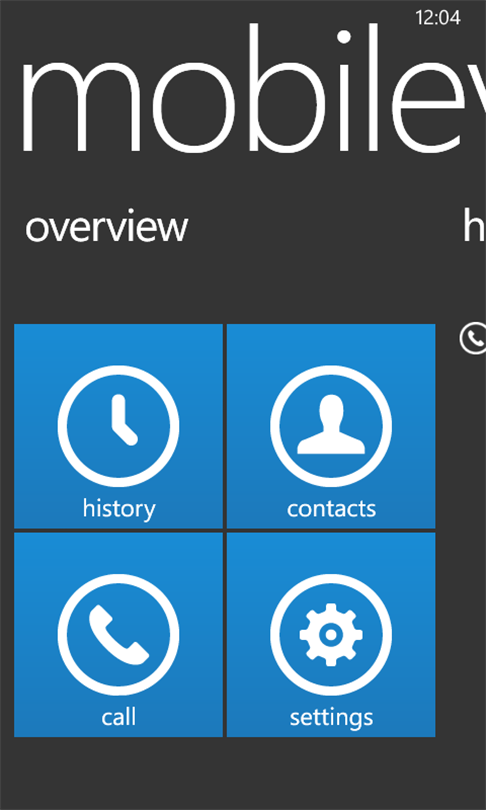Switch to the partially visible next pivot header
Image resolution: width=486 pixels, height=810 pixels.
(474, 226)
